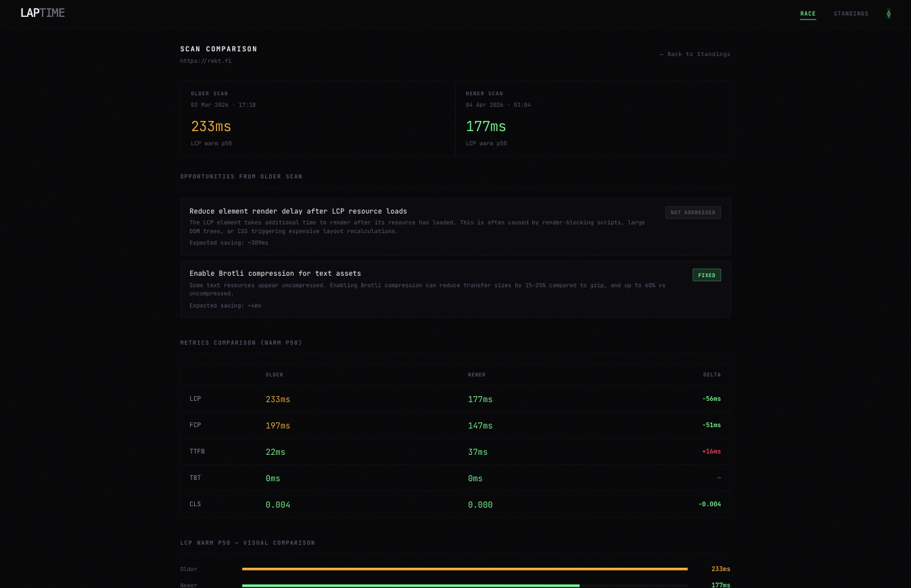Screen dimensions: 911x588
Task: Click the OLDER SCAN card label
Action: pyautogui.click(x=209, y=93)
